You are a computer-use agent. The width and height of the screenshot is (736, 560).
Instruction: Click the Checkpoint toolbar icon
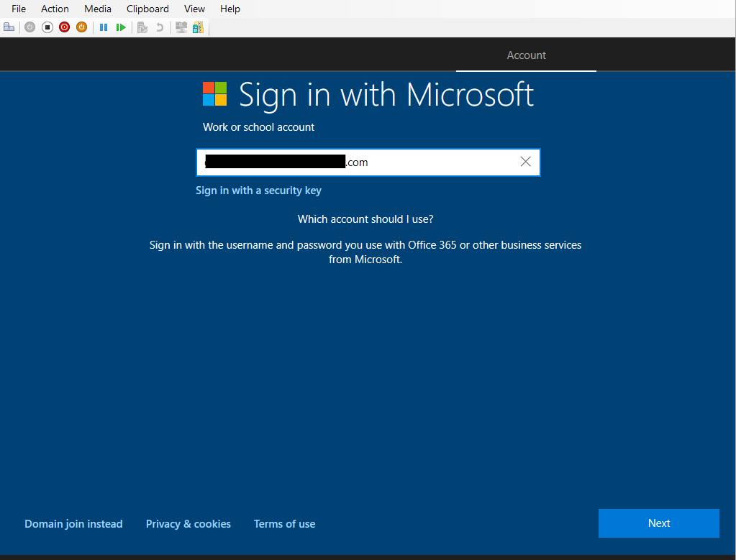pos(142,27)
